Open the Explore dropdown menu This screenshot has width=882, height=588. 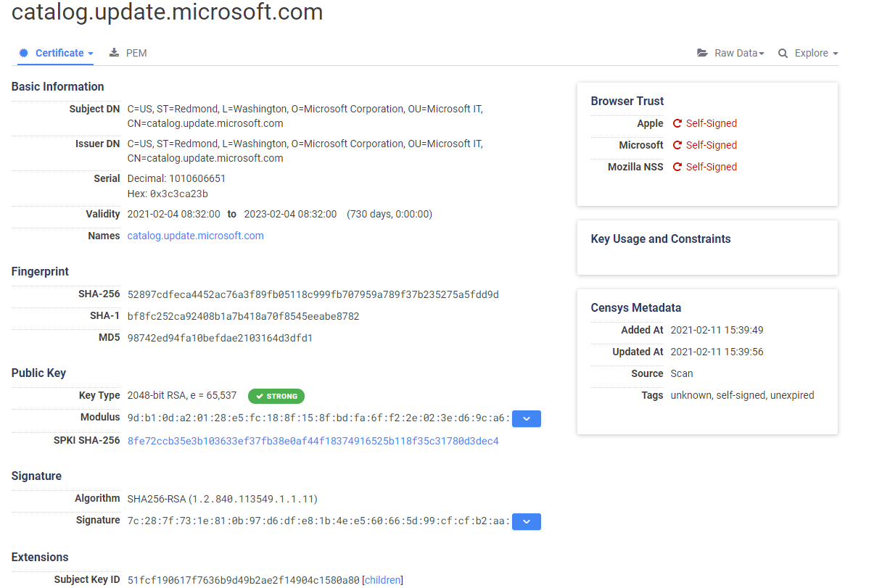click(809, 53)
